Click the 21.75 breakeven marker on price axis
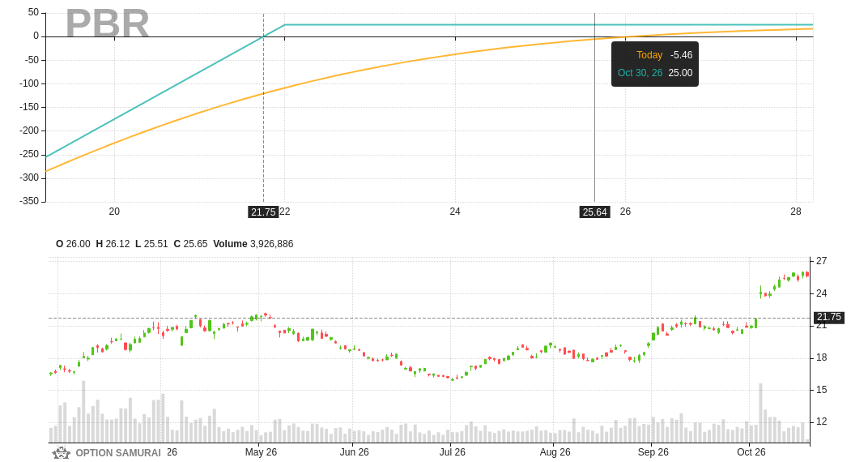The width and height of the screenshot is (868, 462). pos(263,212)
